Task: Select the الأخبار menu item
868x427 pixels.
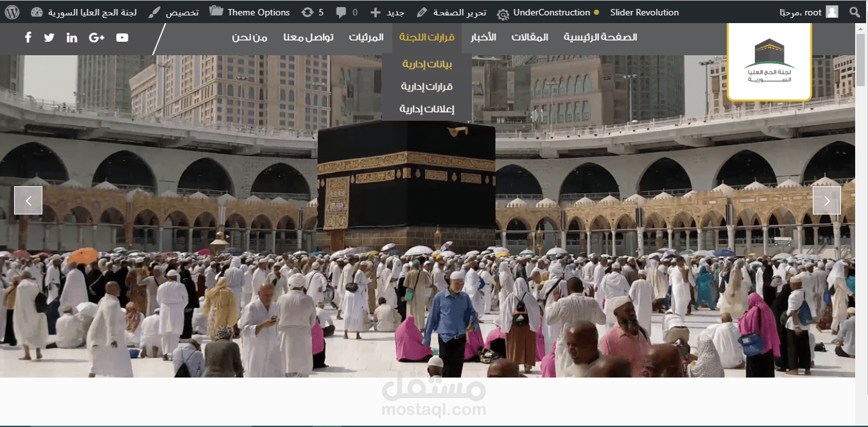Action: [483, 37]
